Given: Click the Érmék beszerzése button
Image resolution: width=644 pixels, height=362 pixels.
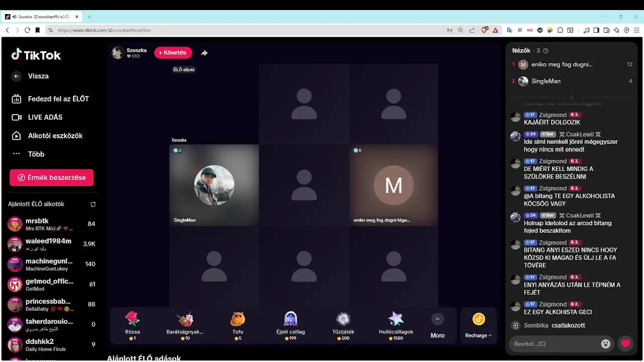Looking at the screenshot, I should 51,177.
